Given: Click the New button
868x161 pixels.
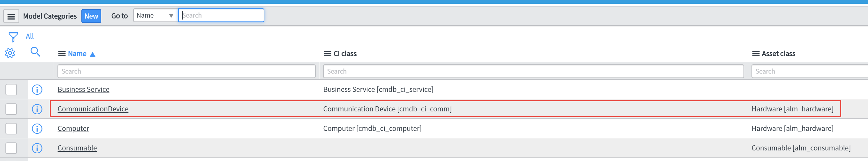Looking at the screenshot, I should 91,16.
